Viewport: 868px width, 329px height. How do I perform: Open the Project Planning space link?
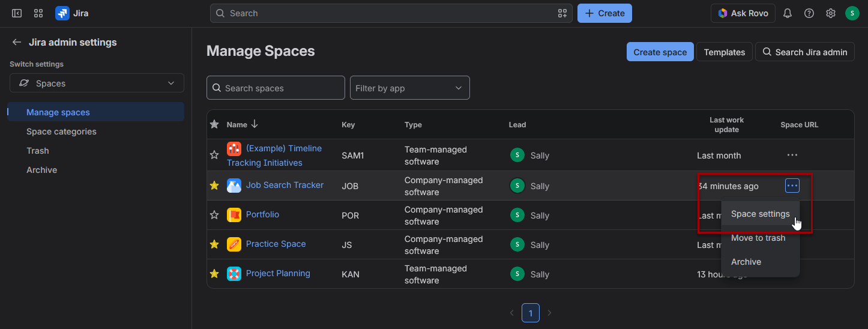(x=278, y=273)
